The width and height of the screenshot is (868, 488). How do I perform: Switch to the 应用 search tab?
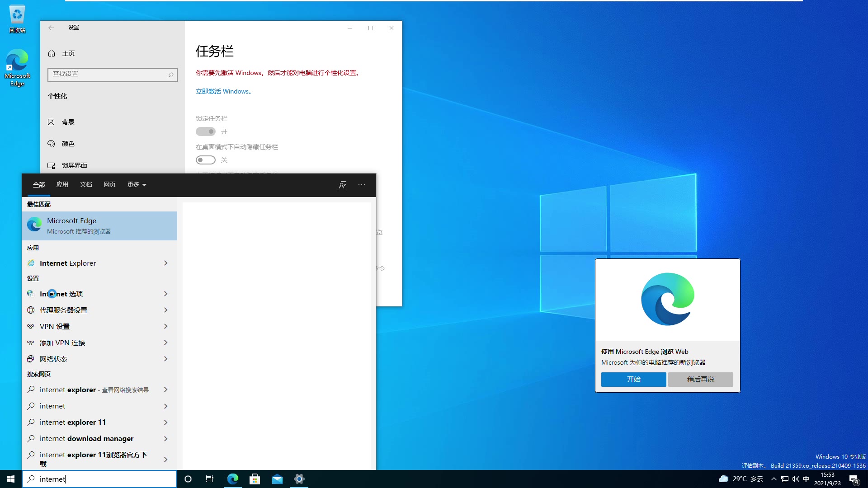[62, 185]
